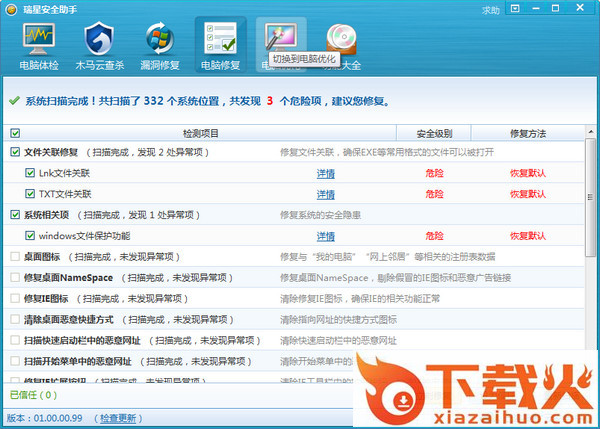Click the 桌面图标 row title
Image resolution: width=600 pixels, height=429 pixels.
42,257
